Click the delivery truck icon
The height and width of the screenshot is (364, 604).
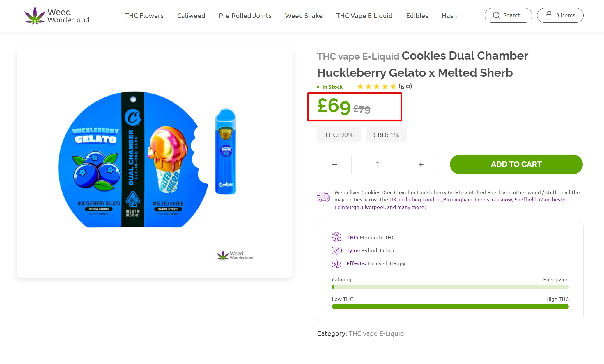click(323, 197)
